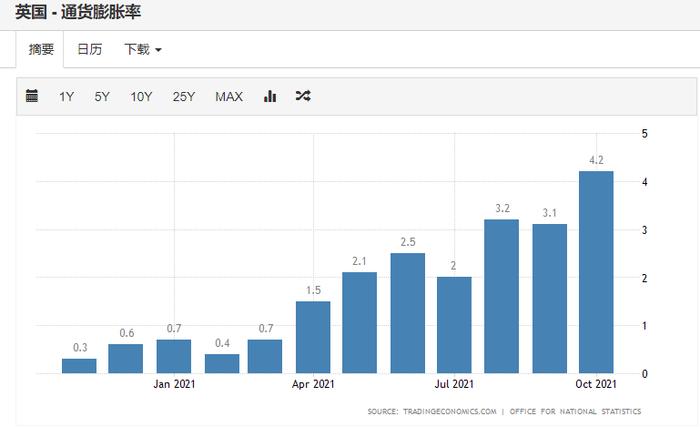The image size is (700, 427).
Task: Click the TRADINGECONOMICS.COM source link
Action: (x=450, y=411)
